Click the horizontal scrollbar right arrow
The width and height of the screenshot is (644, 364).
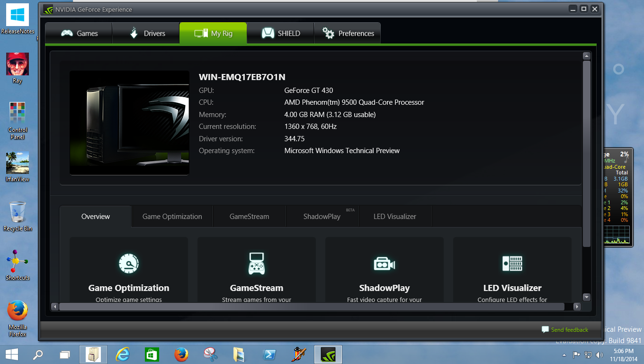[577, 307]
